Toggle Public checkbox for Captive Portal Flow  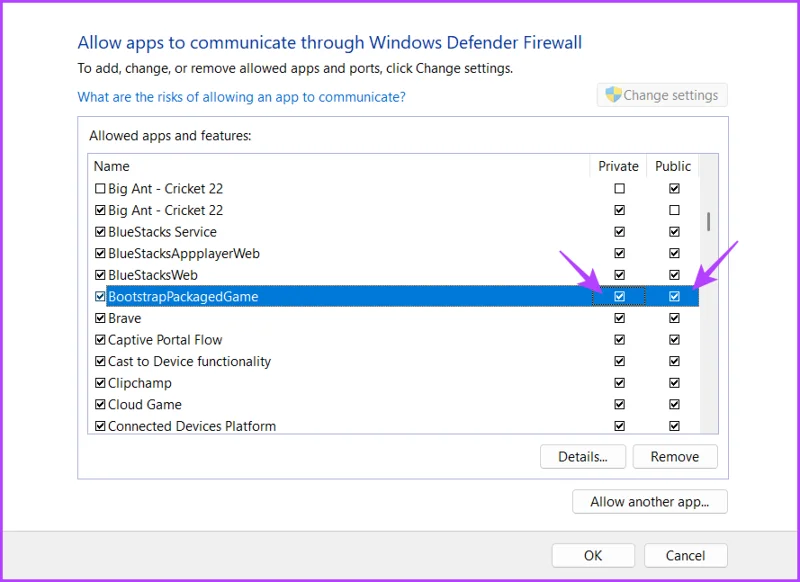click(x=674, y=340)
